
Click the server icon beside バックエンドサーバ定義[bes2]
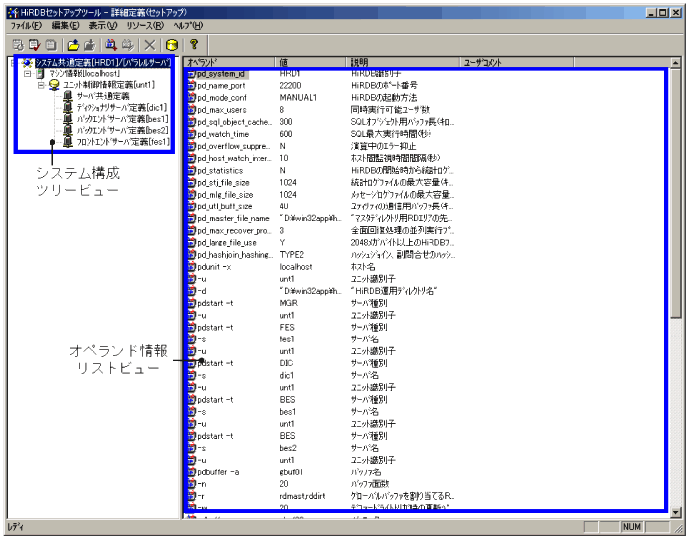[x=68, y=130]
